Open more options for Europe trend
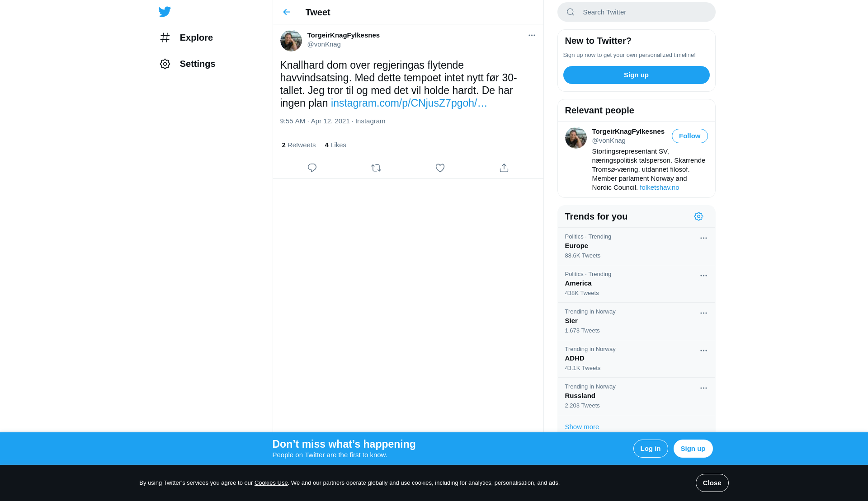 (x=703, y=238)
